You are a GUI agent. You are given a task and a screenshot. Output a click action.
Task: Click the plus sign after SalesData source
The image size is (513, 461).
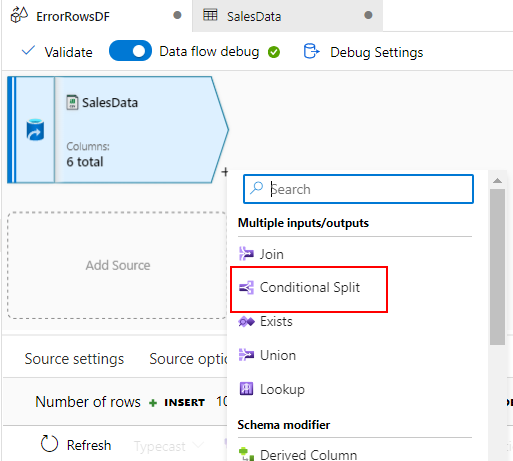(x=225, y=172)
